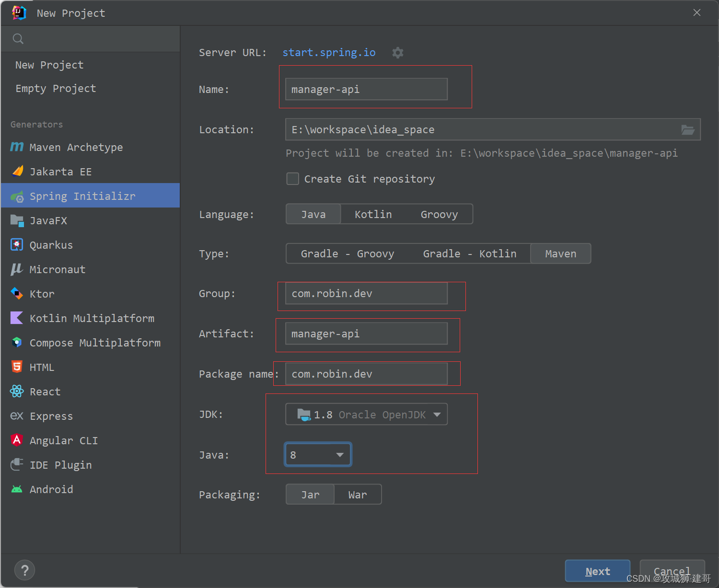Click the Cancel button
The image size is (719, 588).
coord(672,571)
